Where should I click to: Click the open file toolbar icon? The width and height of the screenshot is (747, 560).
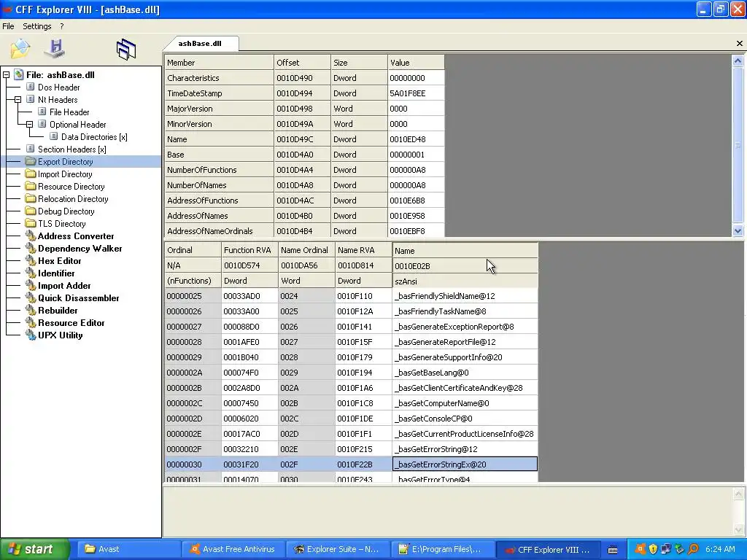pyautogui.click(x=20, y=49)
